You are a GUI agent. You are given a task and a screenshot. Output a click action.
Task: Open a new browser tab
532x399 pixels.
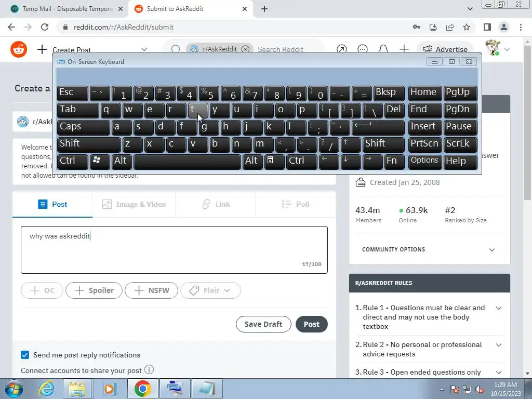click(264, 9)
